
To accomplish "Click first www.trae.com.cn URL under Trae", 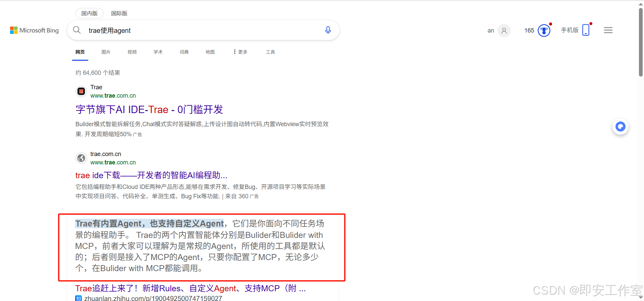I will [113, 96].
